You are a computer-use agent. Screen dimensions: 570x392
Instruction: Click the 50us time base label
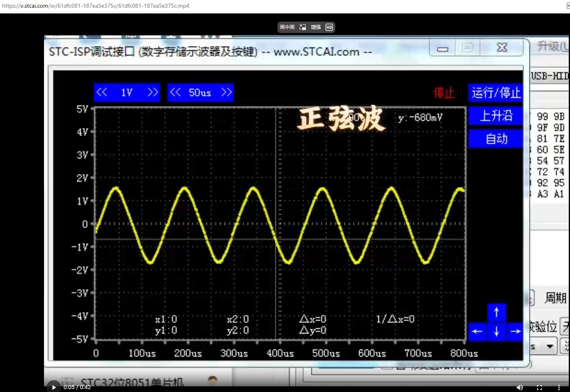coord(200,92)
